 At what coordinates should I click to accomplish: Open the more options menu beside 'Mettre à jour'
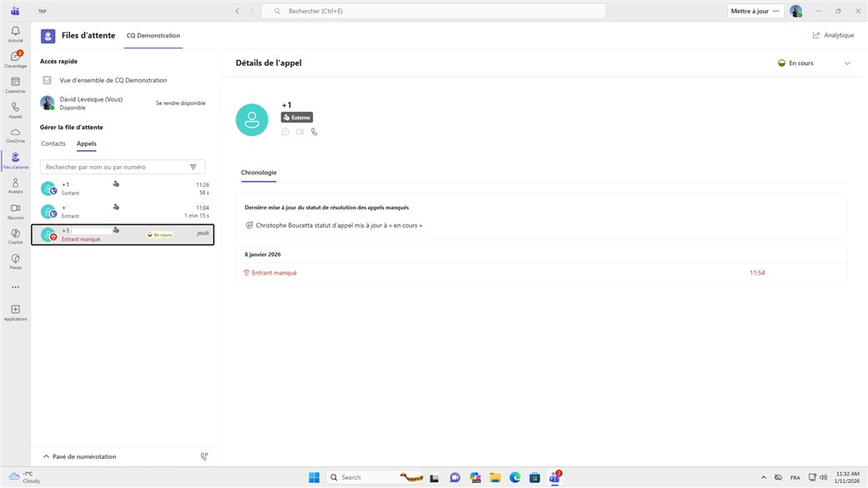[776, 11]
